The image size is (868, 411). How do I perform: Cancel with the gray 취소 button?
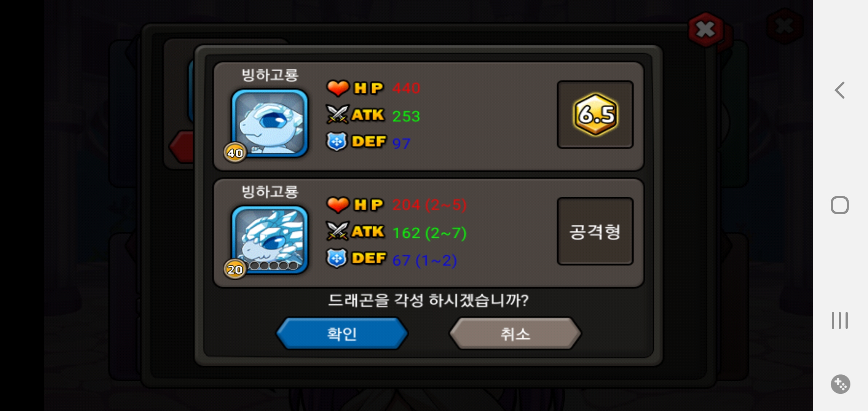(515, 334)
